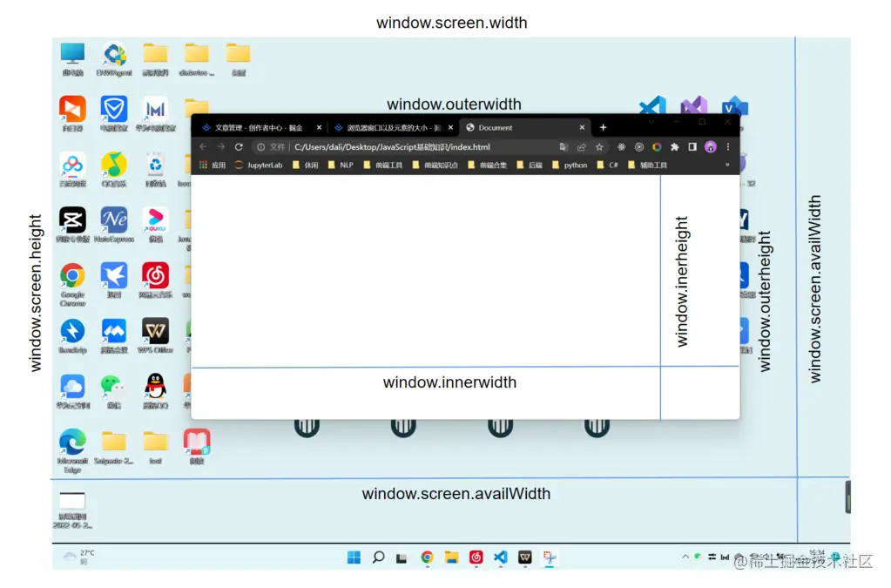The image size is (891, 588).
Task: Open the WeChat desktop shortcut
Action: [113, 391]
